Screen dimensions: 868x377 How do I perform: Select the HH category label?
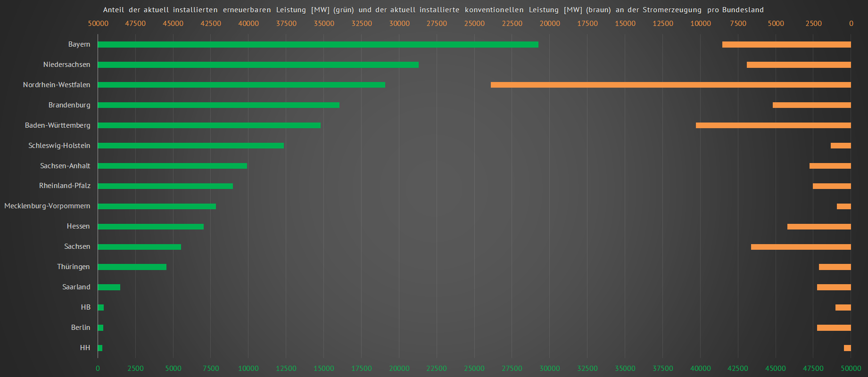[85, 348]
